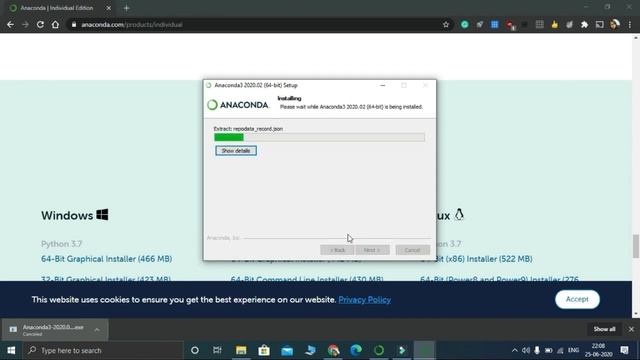Go forward in the browser
This screenshot has width=640, height=360.
(25, 24)
